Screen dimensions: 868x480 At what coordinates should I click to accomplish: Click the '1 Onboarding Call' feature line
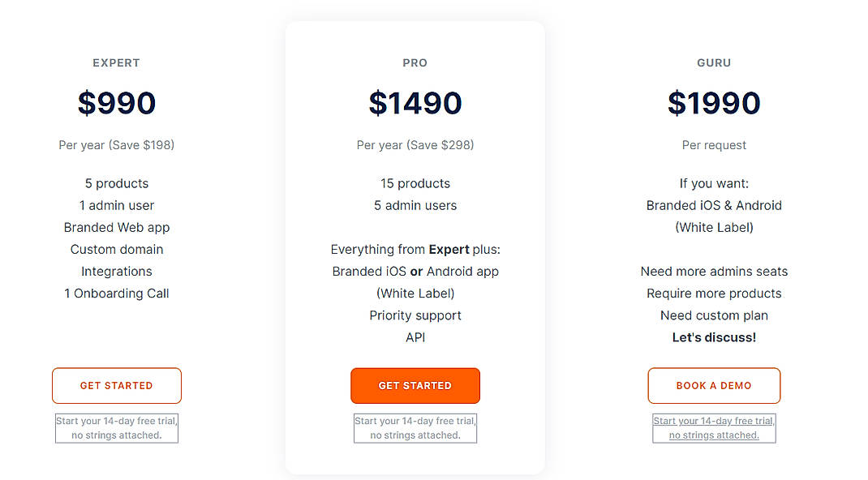tap(116, 293)
